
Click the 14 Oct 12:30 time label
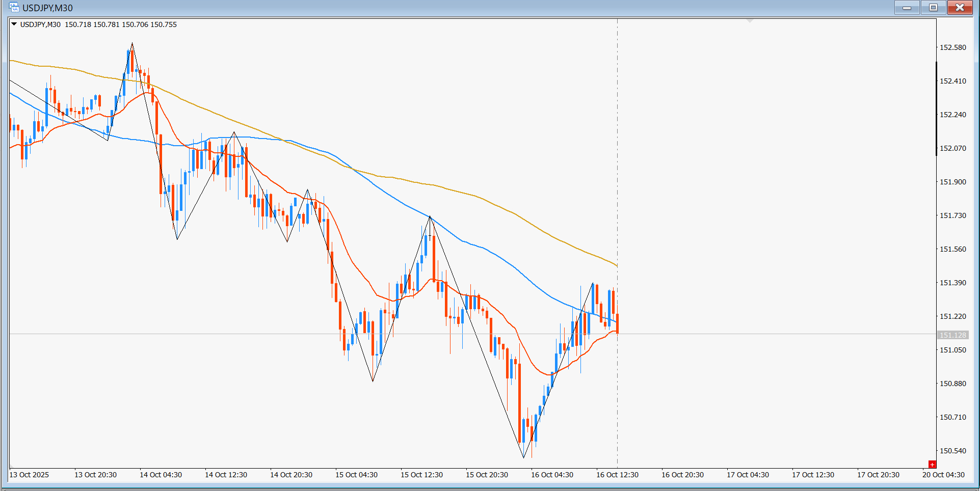(x=226, y=475)
